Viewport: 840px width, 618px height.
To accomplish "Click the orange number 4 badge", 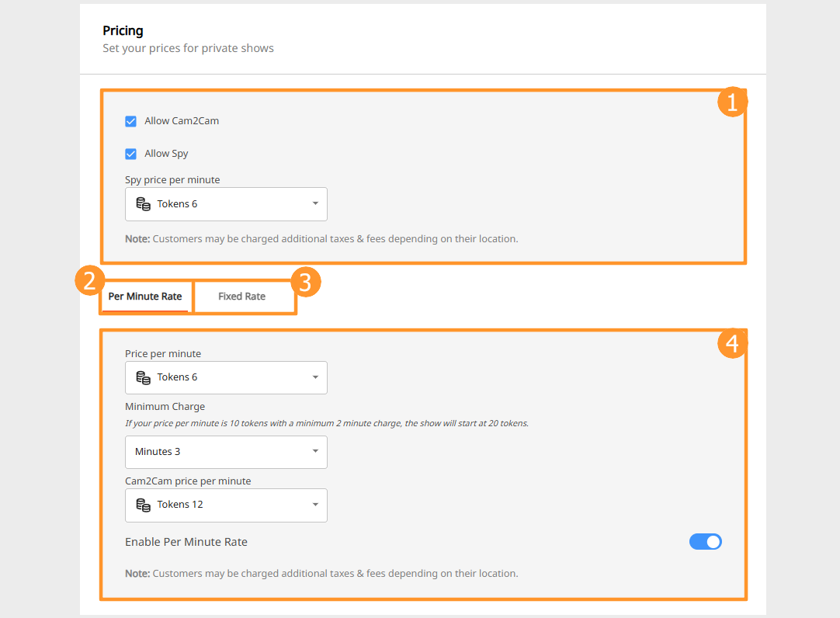I will pos(731,343).
